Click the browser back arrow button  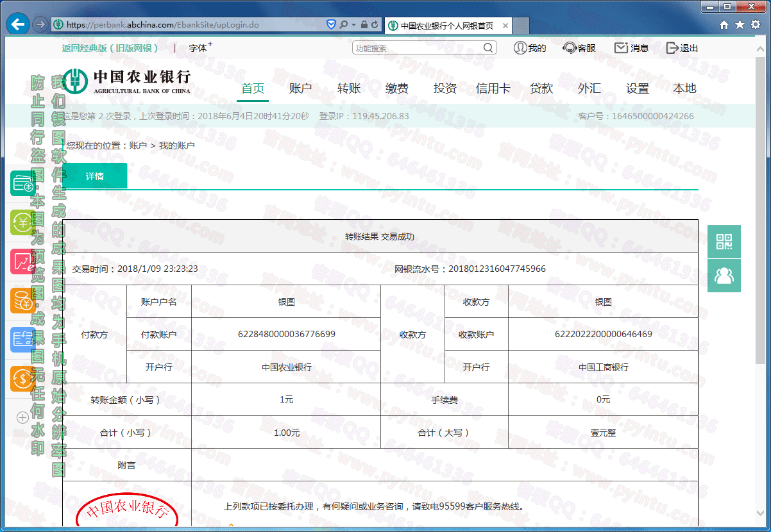tap(18, 25)
